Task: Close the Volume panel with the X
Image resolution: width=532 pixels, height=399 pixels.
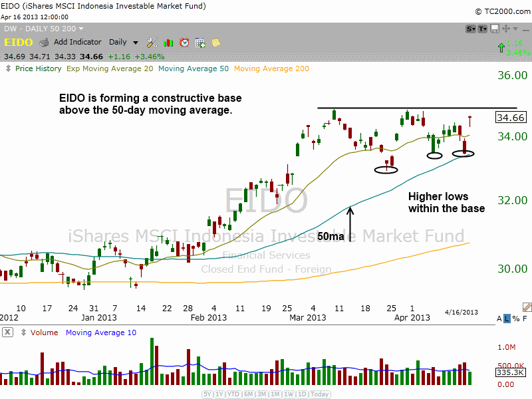Action: point(8,332)
